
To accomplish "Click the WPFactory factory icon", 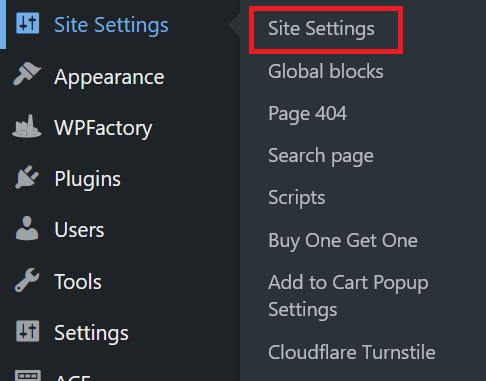I will tap(27, 126).
